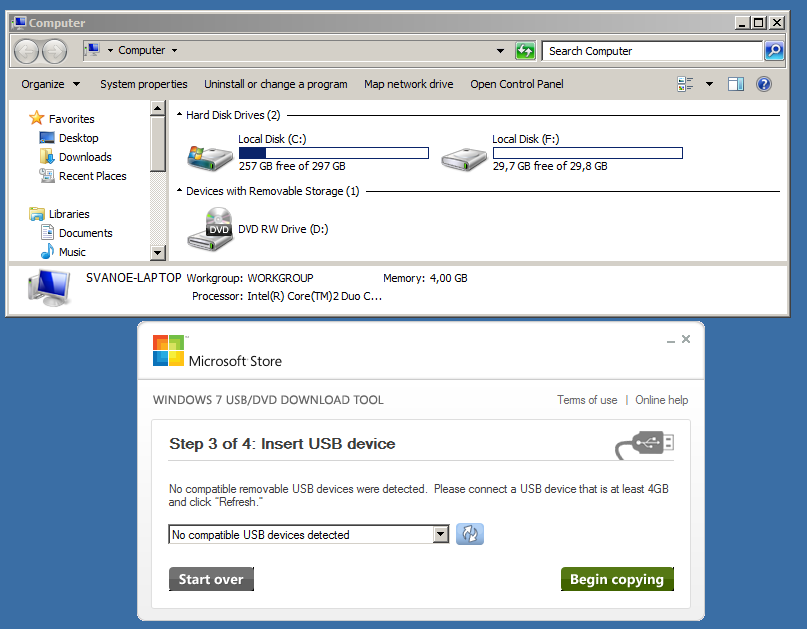Click the Favorites label in navigation pane
Image resolution: width=807 pixels, height=629 pixels.
[x=72, y=119]
